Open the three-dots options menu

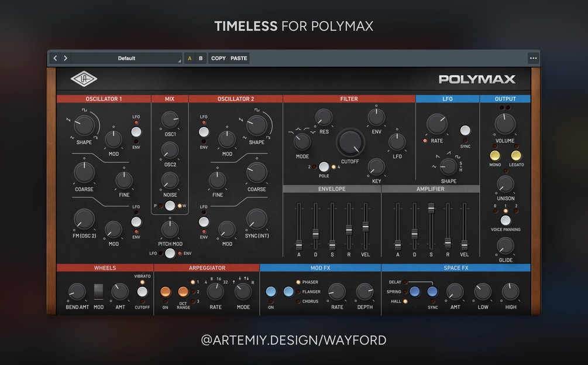click(533, 58)
